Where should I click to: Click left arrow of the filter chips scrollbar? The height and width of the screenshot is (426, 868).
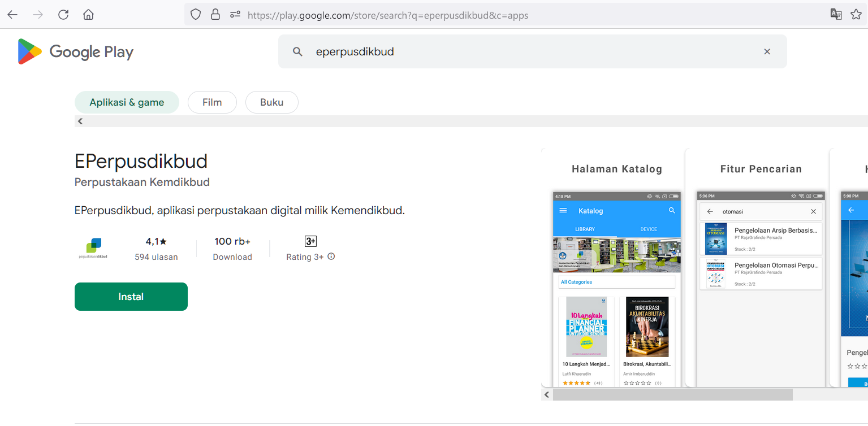pos(80,121)
